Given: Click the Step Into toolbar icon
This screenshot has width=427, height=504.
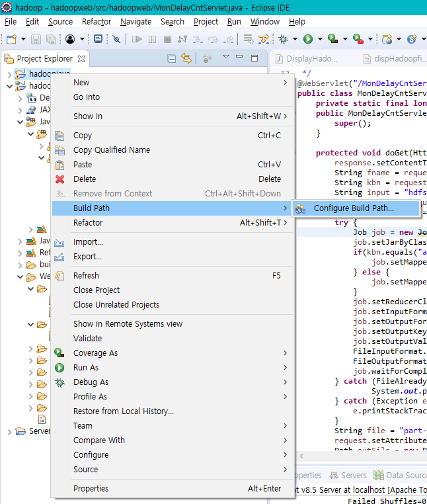Looking at the screenshot, I should click(198, 39).
